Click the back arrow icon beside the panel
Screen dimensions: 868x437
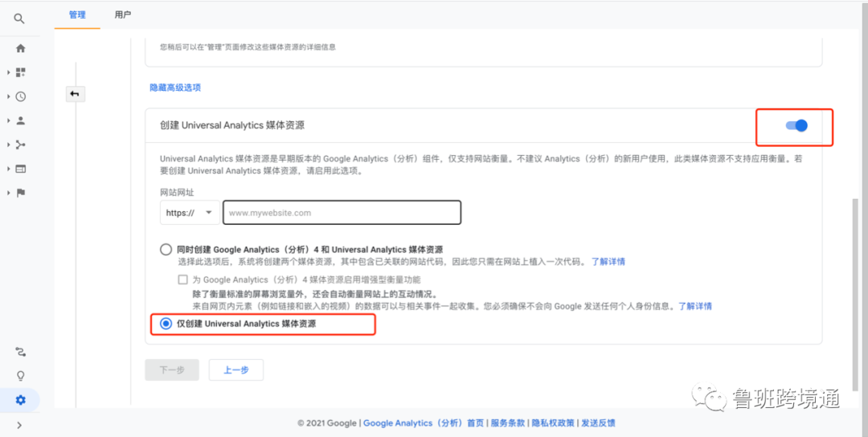tap(76, 94)
